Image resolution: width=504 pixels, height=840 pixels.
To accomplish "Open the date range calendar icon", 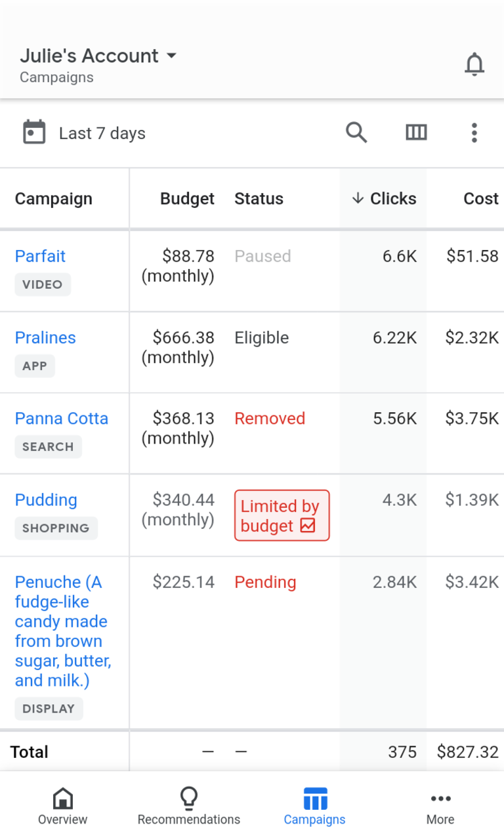I will pyautogui.click(x=33, y=132).
